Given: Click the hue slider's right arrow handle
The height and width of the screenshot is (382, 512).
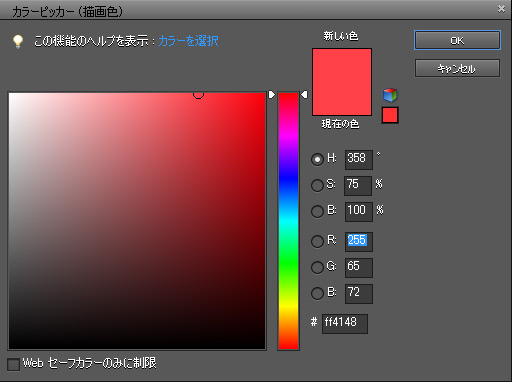Looking at the screenshot, I should (x=304, y=95).
